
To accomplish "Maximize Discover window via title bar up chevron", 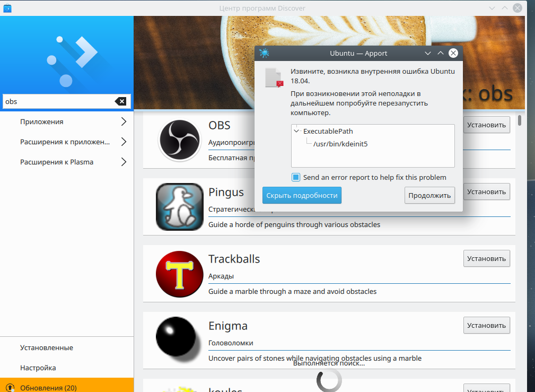I will point(505,8).
